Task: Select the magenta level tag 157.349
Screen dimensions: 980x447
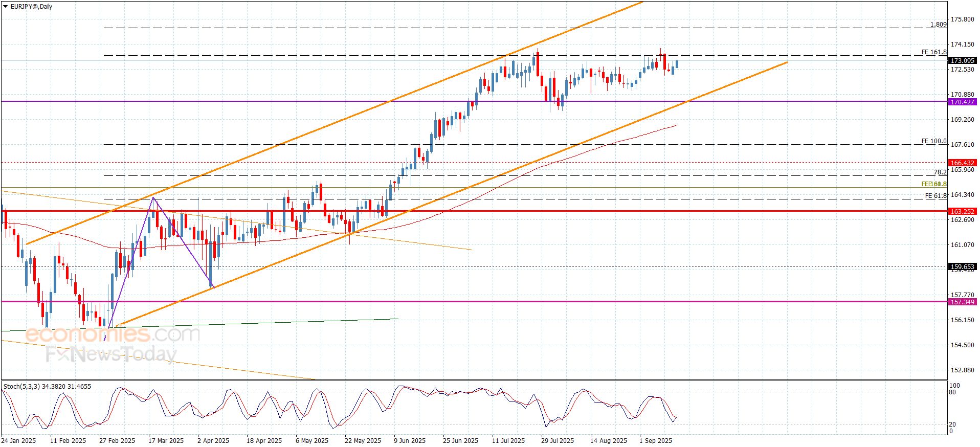Action: [962, 302]
